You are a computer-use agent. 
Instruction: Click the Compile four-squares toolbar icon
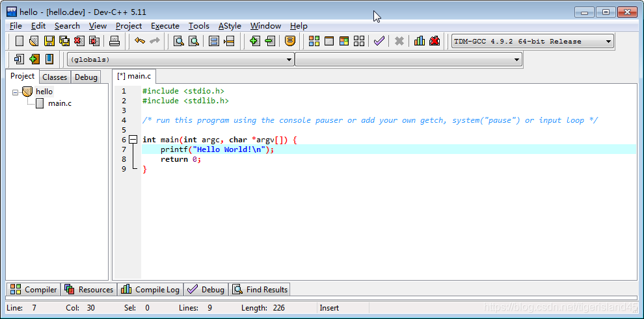[x=314, y=41]
